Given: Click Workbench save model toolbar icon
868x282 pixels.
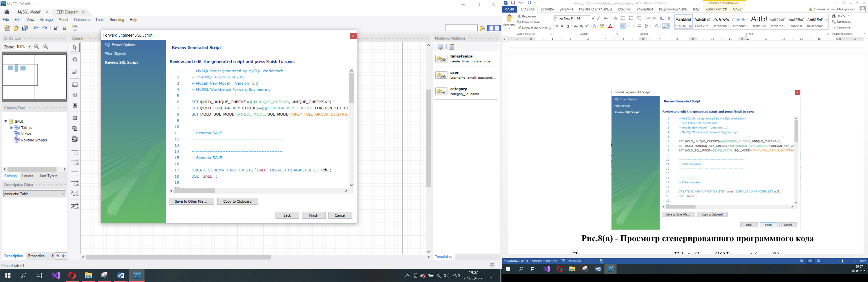Looking at the screenshot, I should pos(25,28).
